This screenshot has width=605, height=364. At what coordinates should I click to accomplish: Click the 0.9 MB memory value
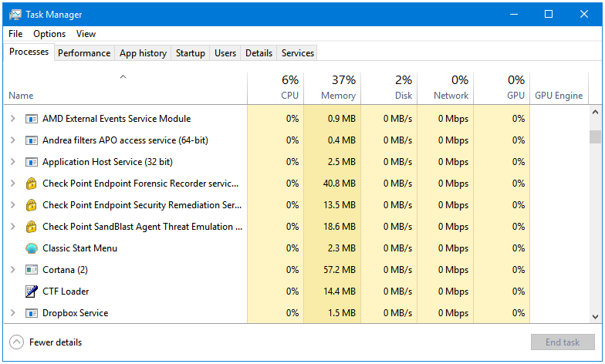(x=341, y=119)
